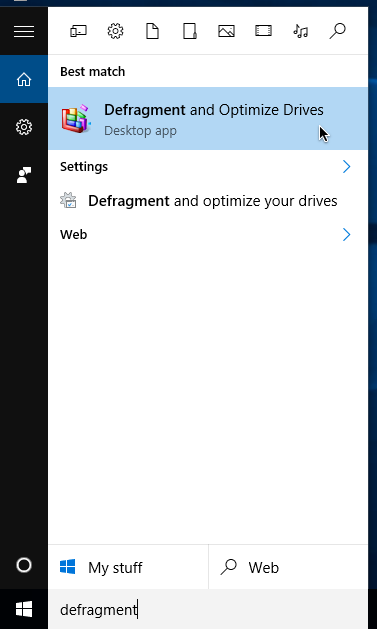Filter results by Web magnifier icon
The width and height of the screenshot is (377, 629).
click(x=337, y=31)
